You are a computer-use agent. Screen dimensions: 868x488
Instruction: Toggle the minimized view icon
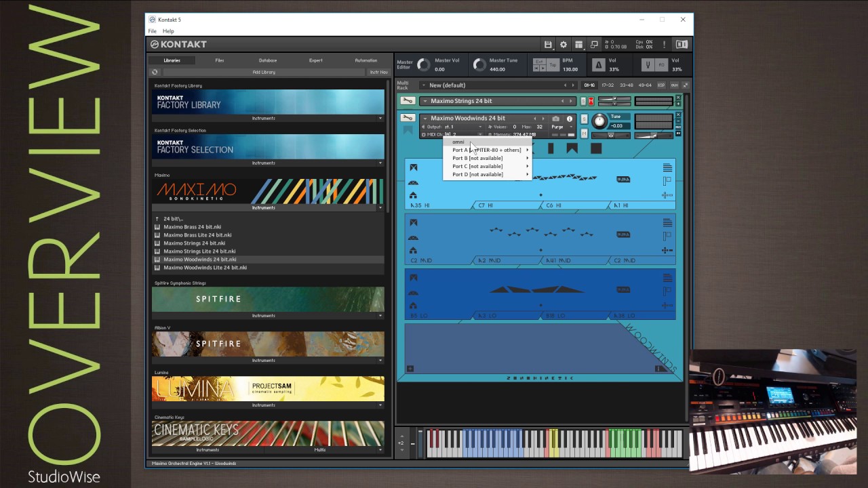click(594, 45)
